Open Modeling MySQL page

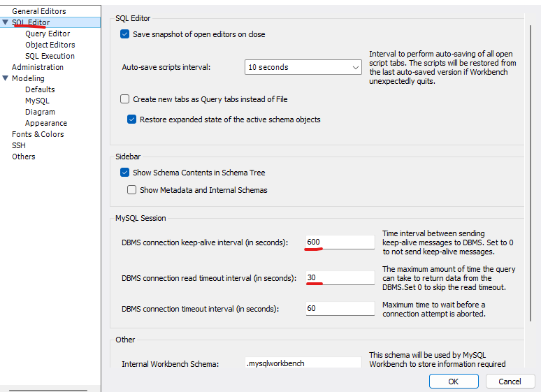[37, 101]
